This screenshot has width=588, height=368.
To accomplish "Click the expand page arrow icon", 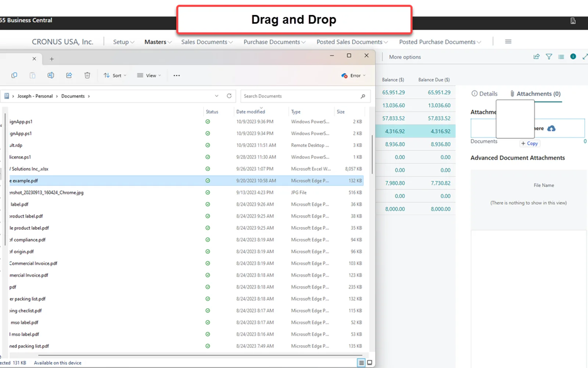I will pyautogui.click(x=585, y=57).
